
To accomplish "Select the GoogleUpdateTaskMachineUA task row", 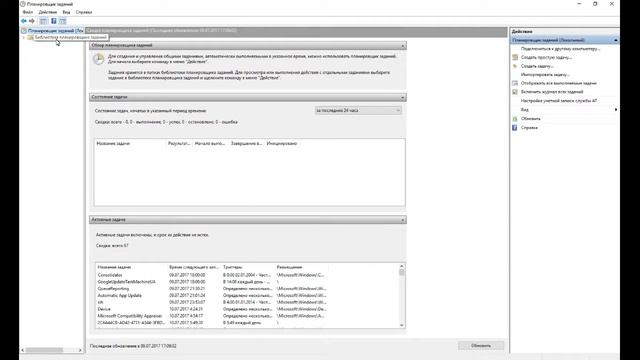I will click(212, 282).
